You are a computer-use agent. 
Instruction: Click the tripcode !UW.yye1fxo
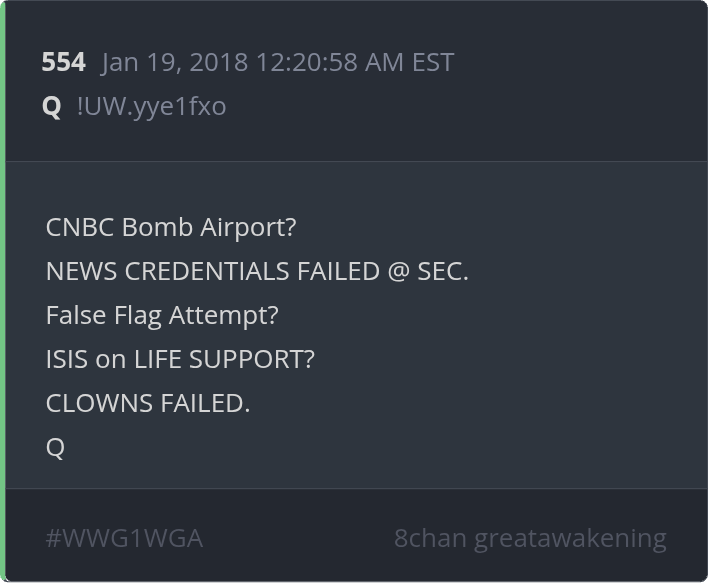click(151, 106)
